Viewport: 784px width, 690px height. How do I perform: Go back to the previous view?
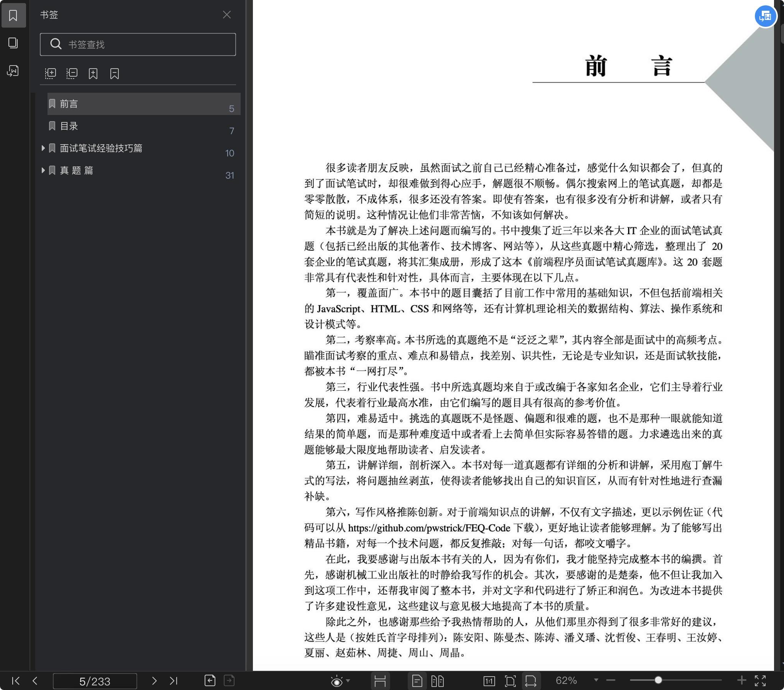tap(210, 680)
